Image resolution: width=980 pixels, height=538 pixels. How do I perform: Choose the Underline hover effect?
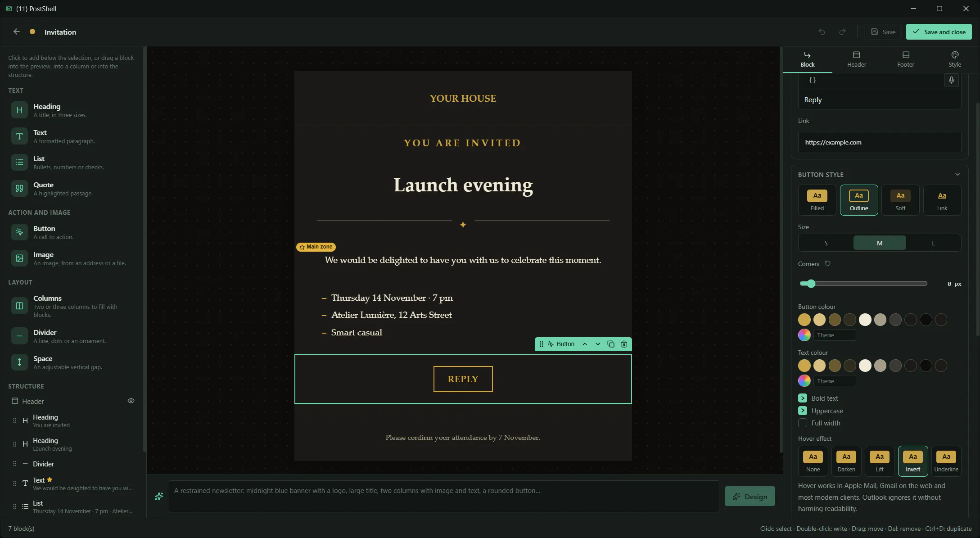click(946, 461)
